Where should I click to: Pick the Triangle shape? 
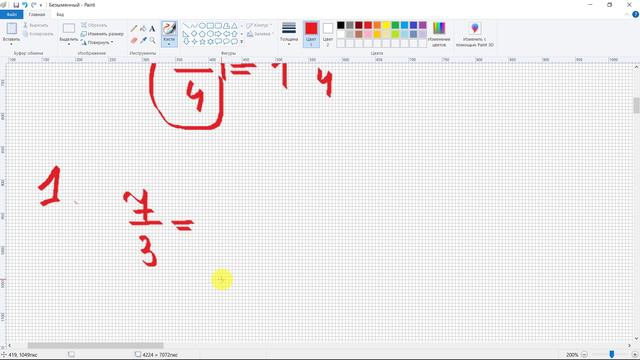tap(234, 26)
